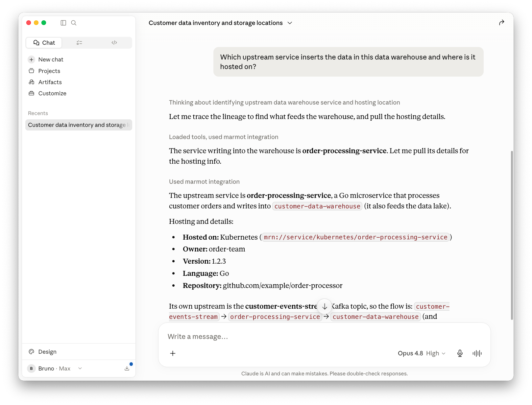This screenshot has width=532, height=405.
Task: Click the Bruno avatar badge
Action: [x=32, y=369]
